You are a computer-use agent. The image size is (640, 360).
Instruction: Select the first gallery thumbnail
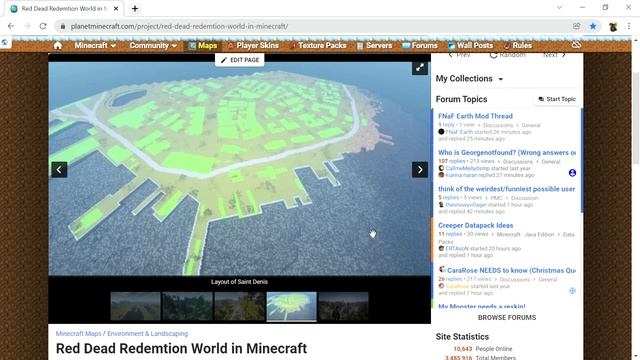(x=136, y=306)
